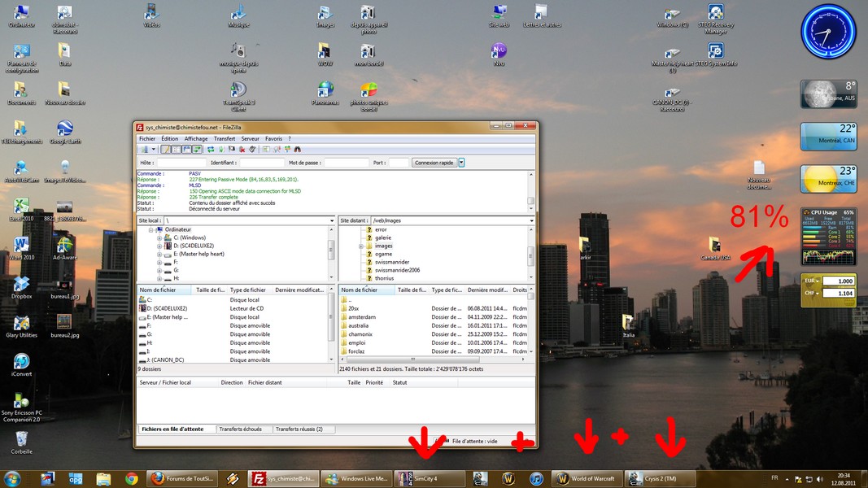Image resolution: width=868 pixels, height=488 pixels.
Task: Click the disconnect from server icon
Action: point(242,150)
